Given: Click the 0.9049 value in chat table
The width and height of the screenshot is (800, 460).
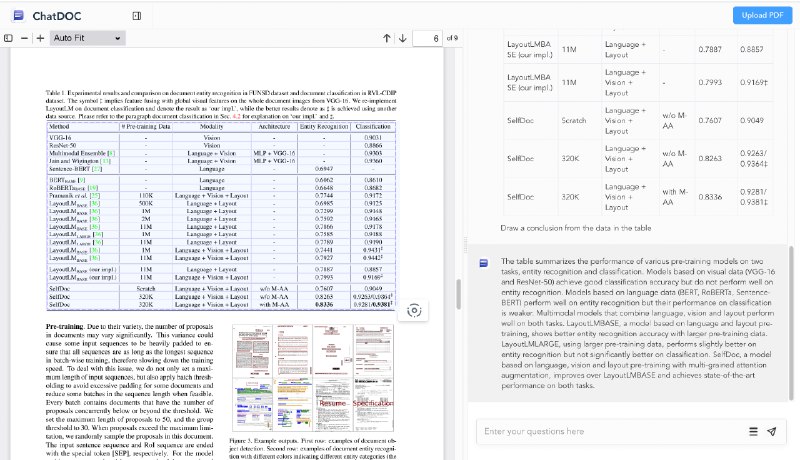Looking at the screenshot, I should [752, 120].
